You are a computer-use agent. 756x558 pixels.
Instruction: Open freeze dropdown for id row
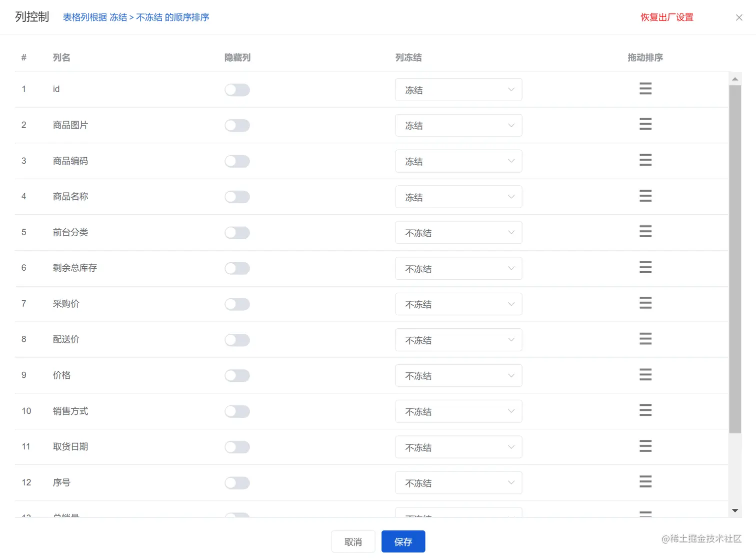click(x=458, y=90)
